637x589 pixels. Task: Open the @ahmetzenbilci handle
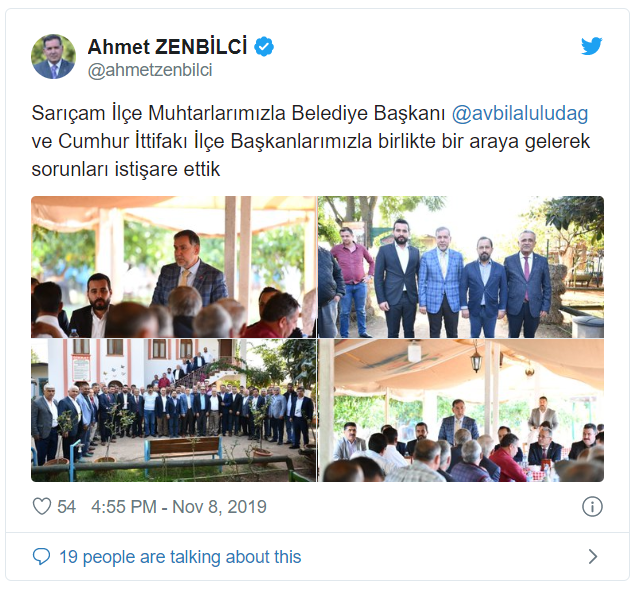pos(150,70)
